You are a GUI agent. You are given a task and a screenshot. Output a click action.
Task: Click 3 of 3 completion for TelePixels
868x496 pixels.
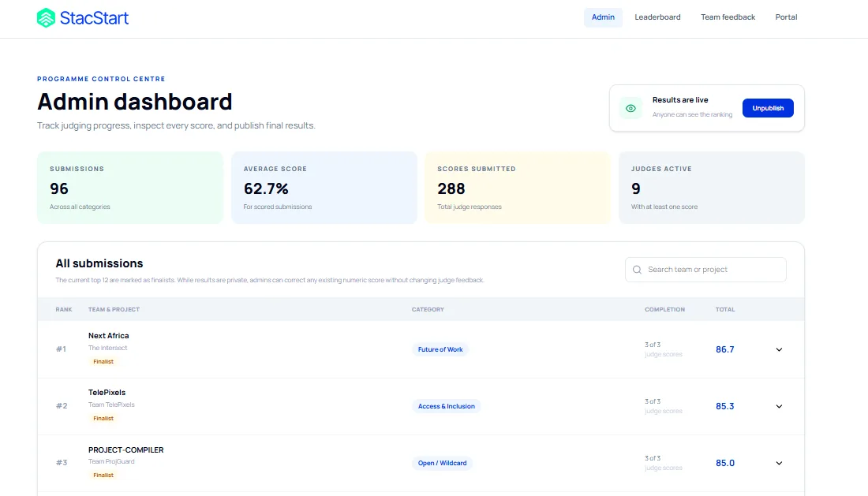coord(653,401)
